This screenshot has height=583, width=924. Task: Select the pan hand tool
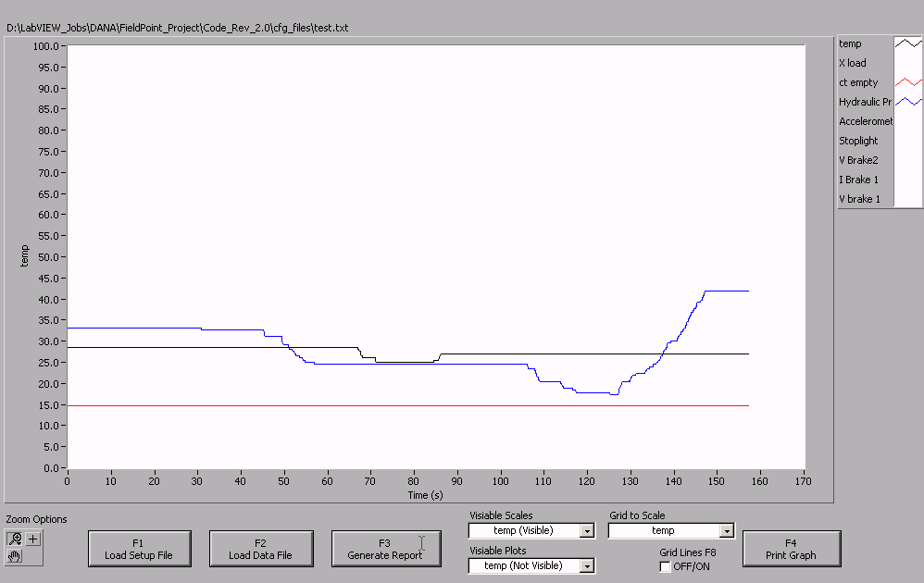coord(15,556)
